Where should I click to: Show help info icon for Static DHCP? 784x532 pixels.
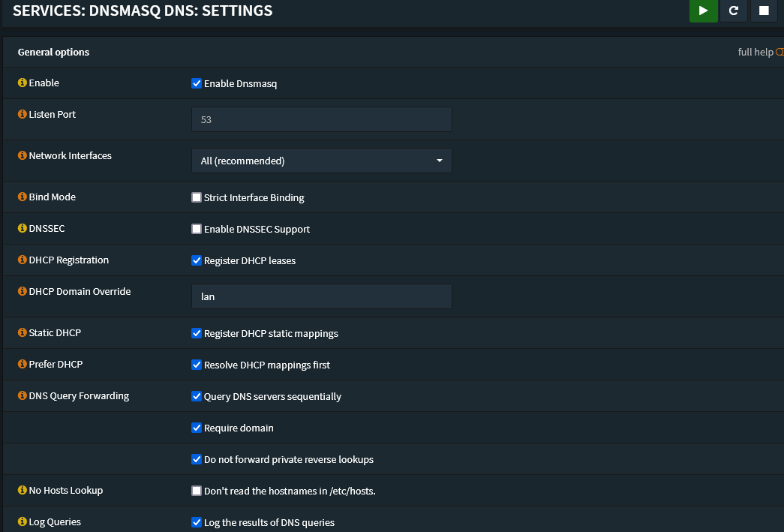point(22,332)
